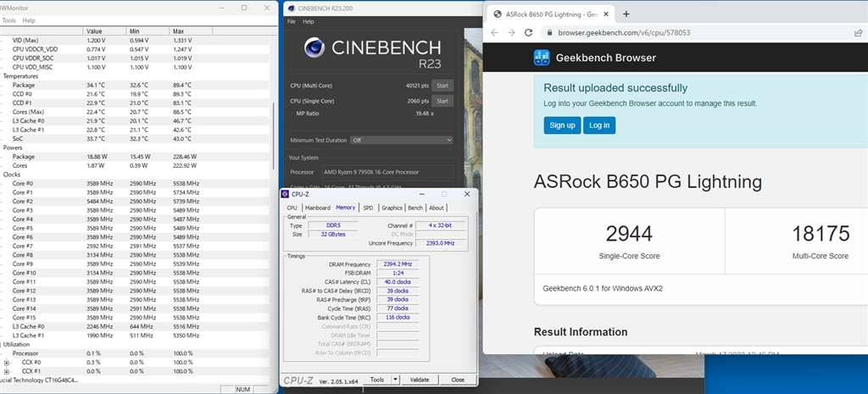Click the Utilization group label

point(16,344)
